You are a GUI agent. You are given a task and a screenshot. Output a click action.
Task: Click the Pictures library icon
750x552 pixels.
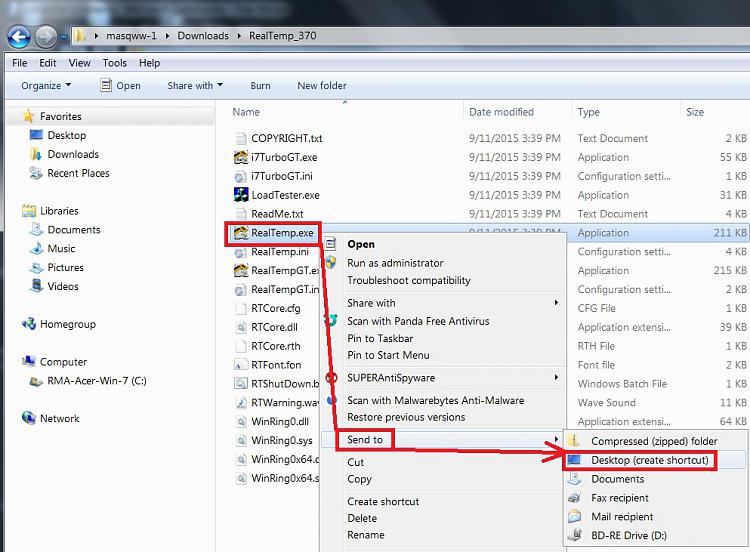pyautogui.click(x=36, y=267)
